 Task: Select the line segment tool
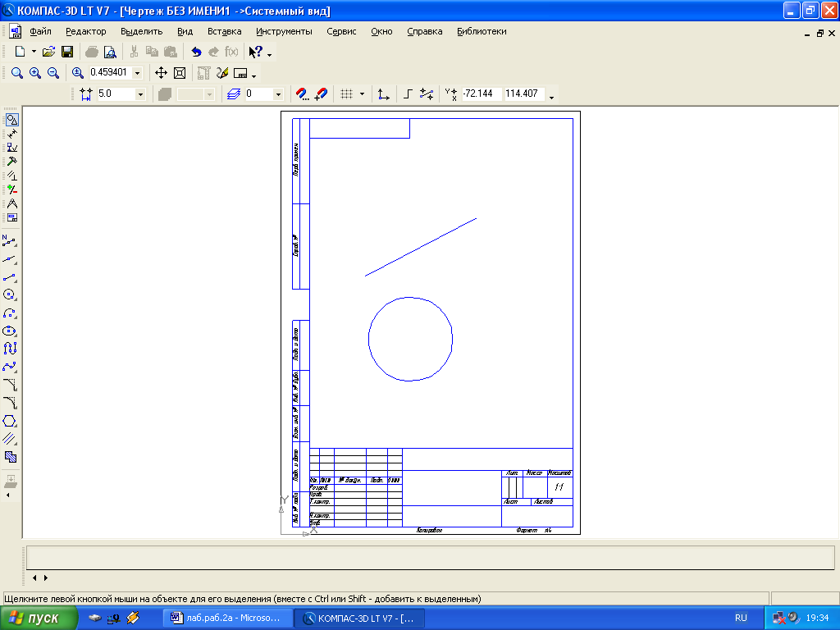[x=10, y=277]
